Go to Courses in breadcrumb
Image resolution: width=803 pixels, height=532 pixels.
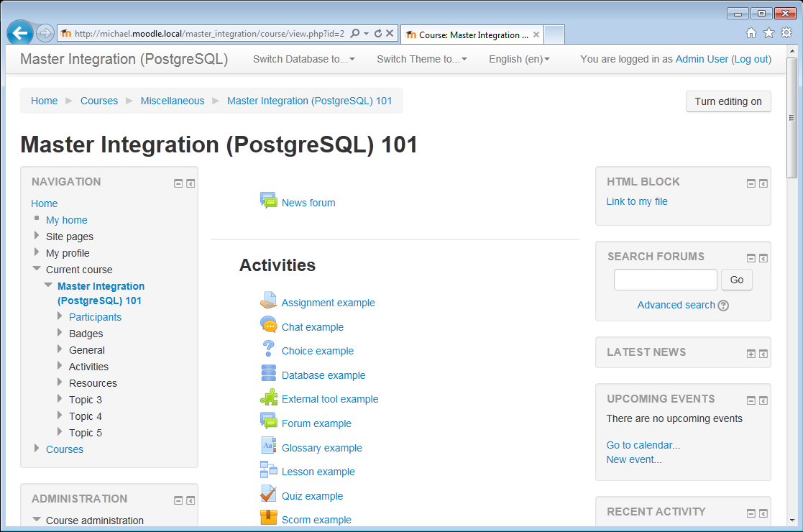click(x=98, y=101)
